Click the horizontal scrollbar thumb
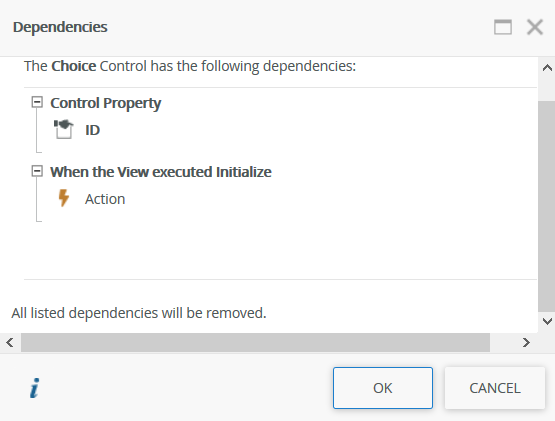This screenshot has height=421, width=555. [x=255, y=342]
